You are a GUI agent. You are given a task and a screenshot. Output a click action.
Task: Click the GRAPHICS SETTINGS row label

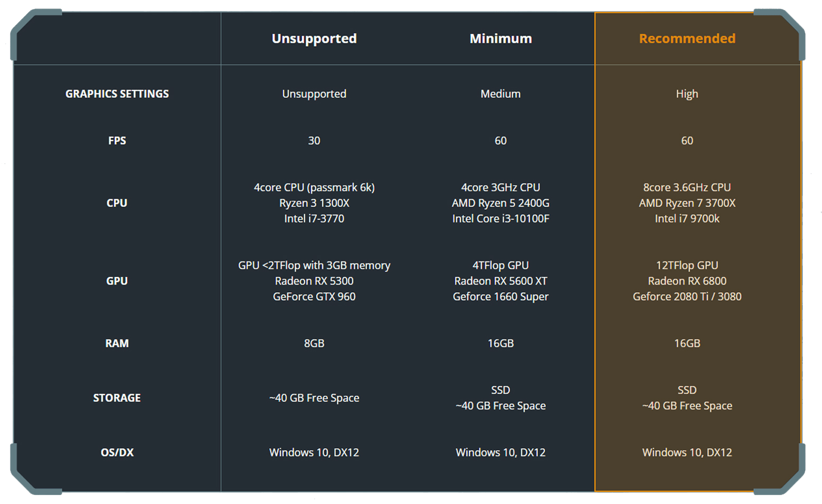coord(117,94)
